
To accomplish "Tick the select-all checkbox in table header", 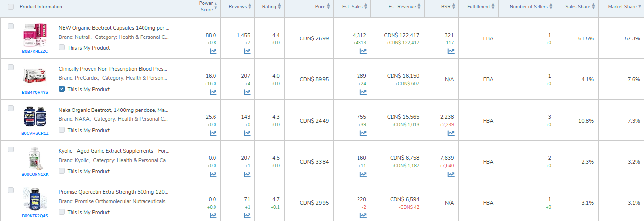I will [x=11, y=7].
